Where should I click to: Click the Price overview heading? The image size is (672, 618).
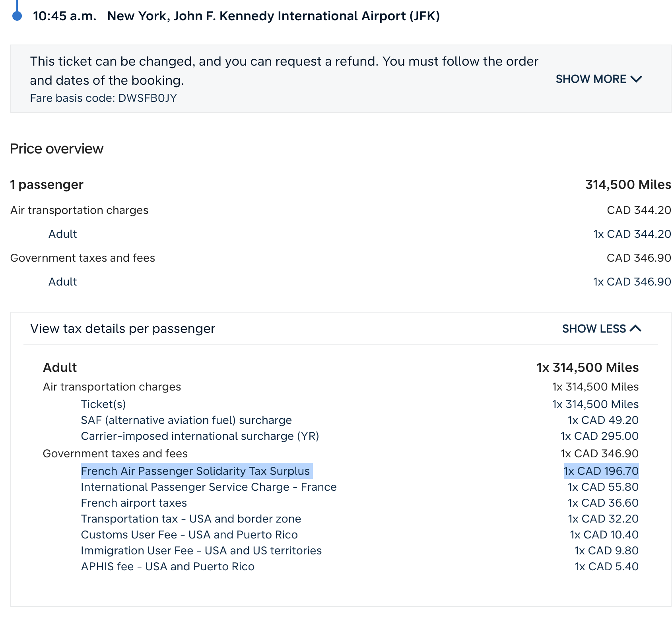(56, 149)
